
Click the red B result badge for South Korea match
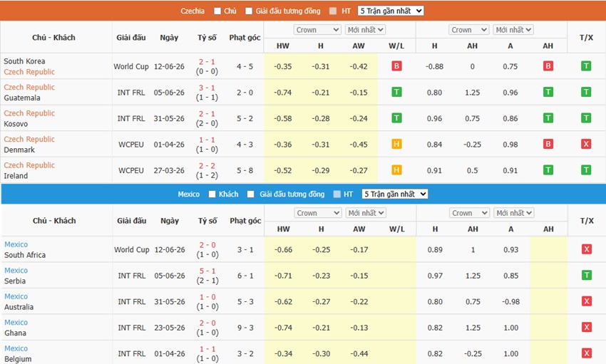point(396,66)
